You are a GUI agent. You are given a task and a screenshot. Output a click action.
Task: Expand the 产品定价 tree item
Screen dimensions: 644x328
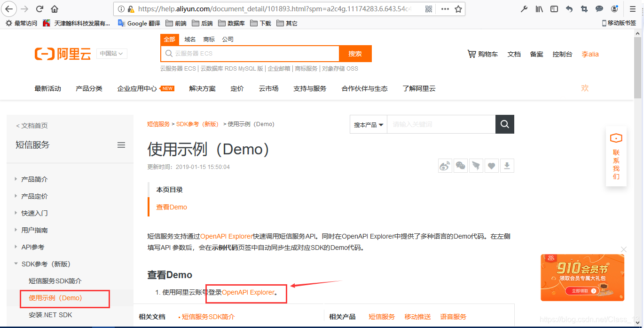click(34, 196)
